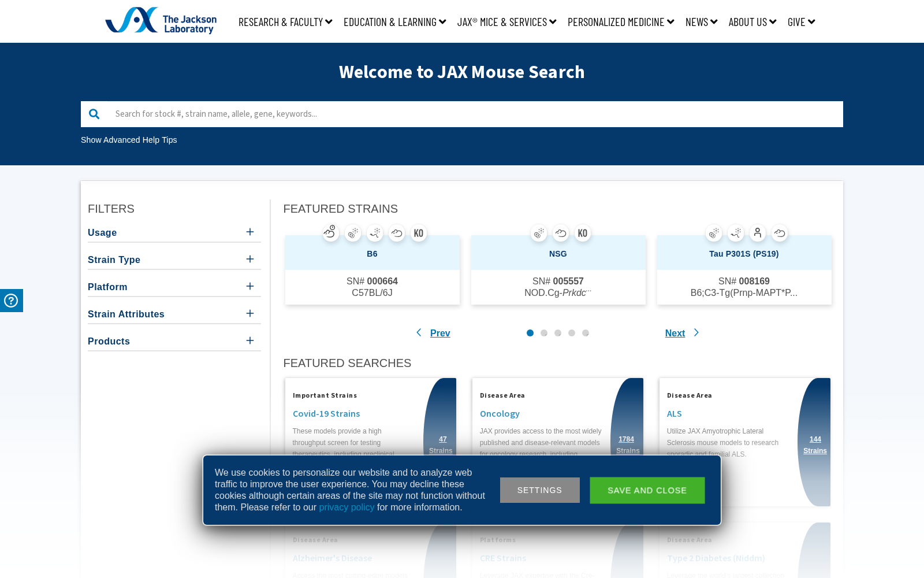This screenshot has height=578, width=924.
Task: Click the 1784 Strains count link
Action: 627,445
